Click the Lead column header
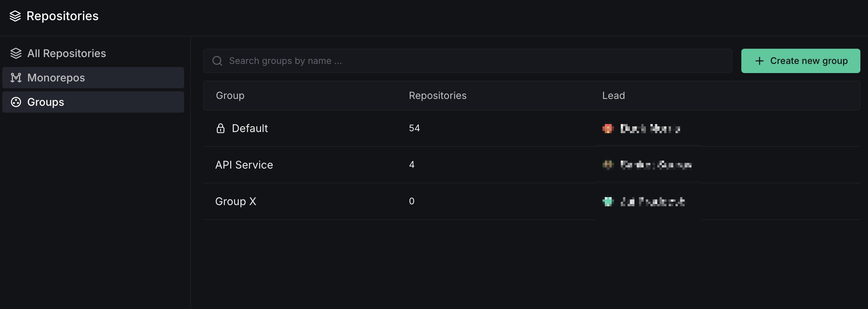This screenshot has height=309, width=868. [x=613, y=96]
